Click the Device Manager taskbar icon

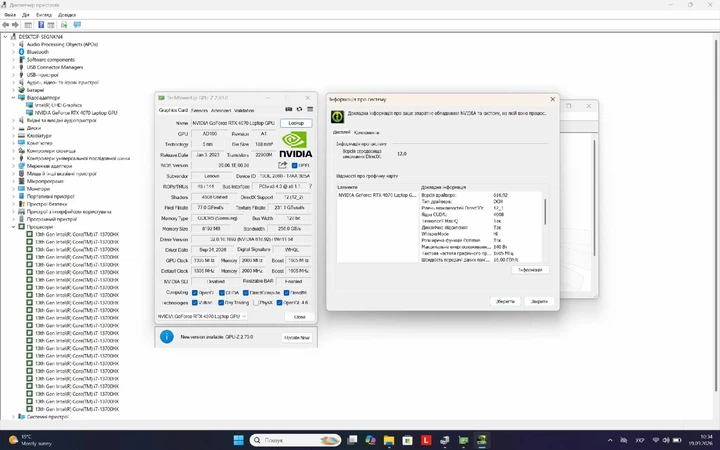coord(444,440)
